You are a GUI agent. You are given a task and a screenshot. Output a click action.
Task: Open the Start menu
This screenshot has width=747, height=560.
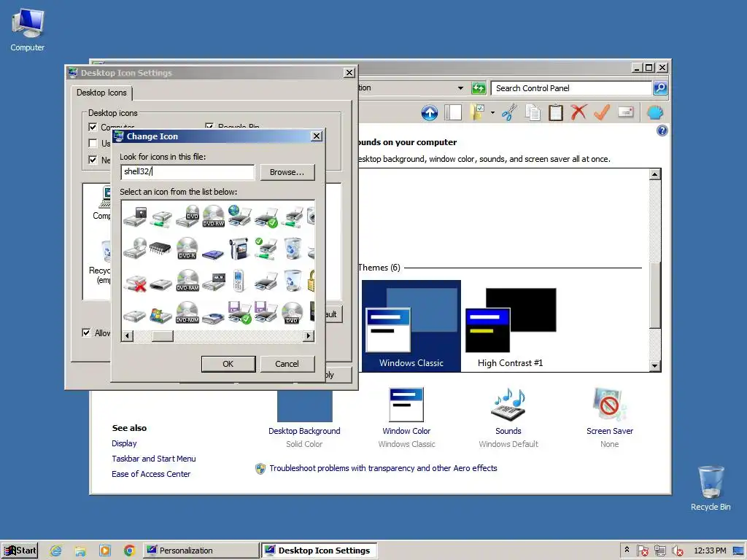coord(20,551)
